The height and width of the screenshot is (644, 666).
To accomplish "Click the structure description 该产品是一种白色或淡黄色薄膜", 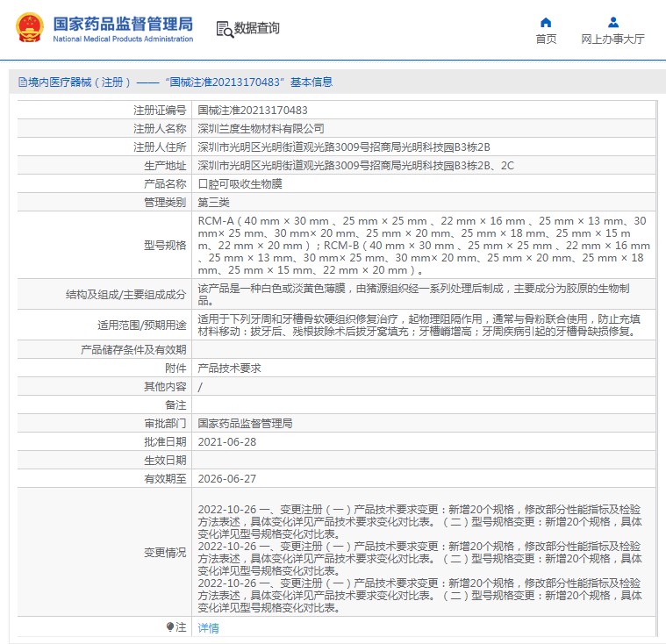I will (x=413, y=295).
